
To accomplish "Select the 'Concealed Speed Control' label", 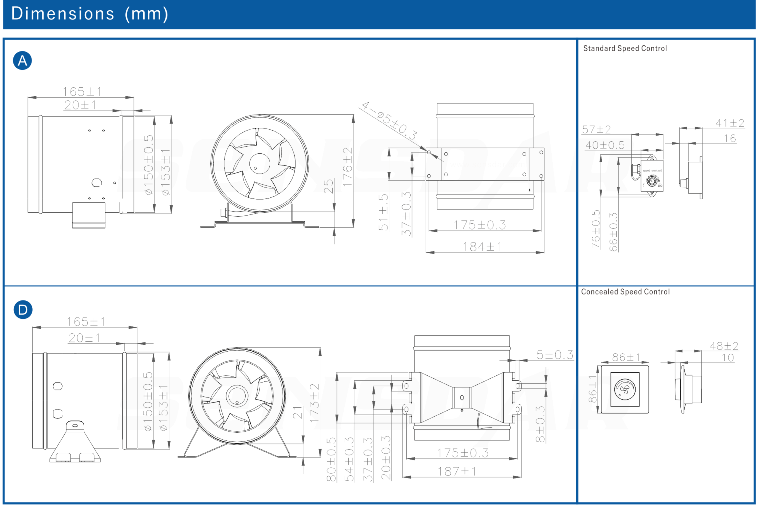I will coord(625,292).
